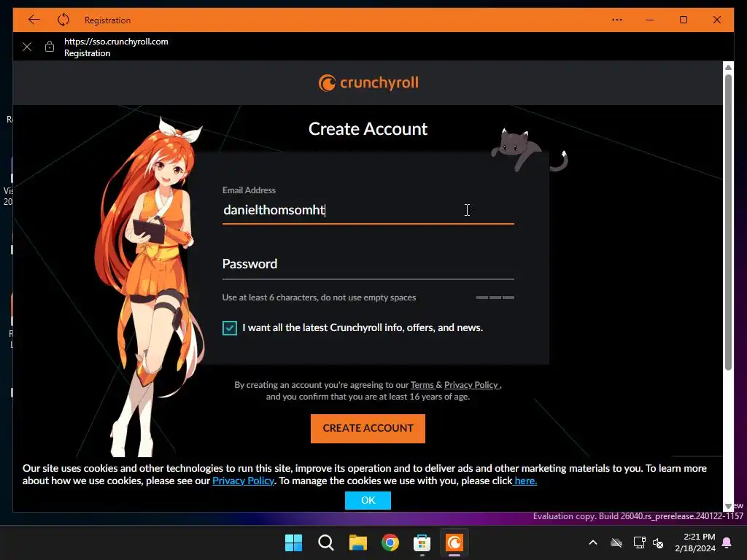Click the muted volume tray icon

(659, 542)
